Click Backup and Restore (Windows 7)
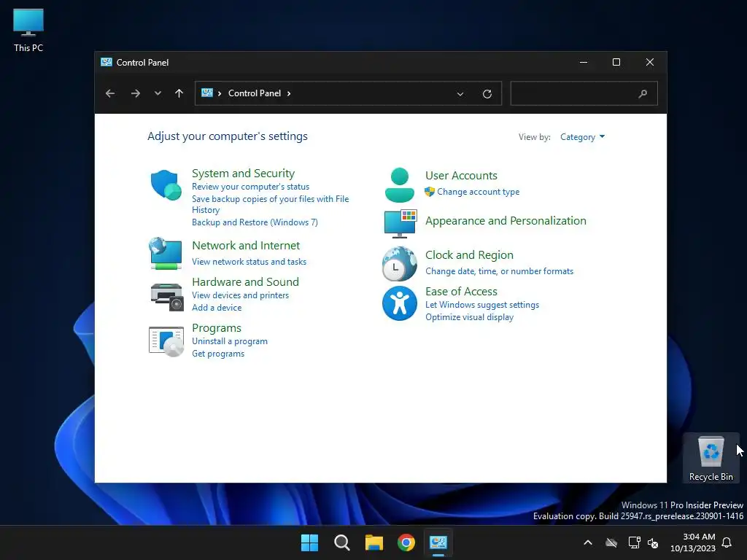The image size is (747, 560). pos(255,222)
